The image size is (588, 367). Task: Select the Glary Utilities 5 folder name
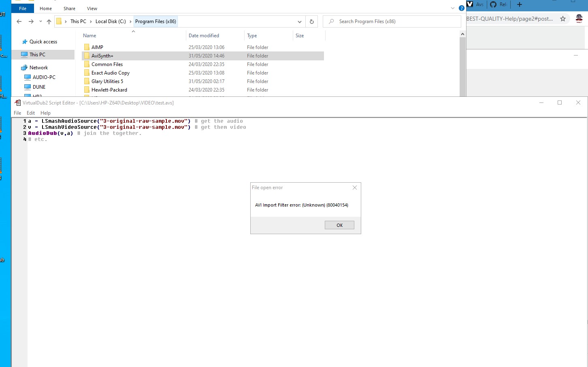click(107, 81)
